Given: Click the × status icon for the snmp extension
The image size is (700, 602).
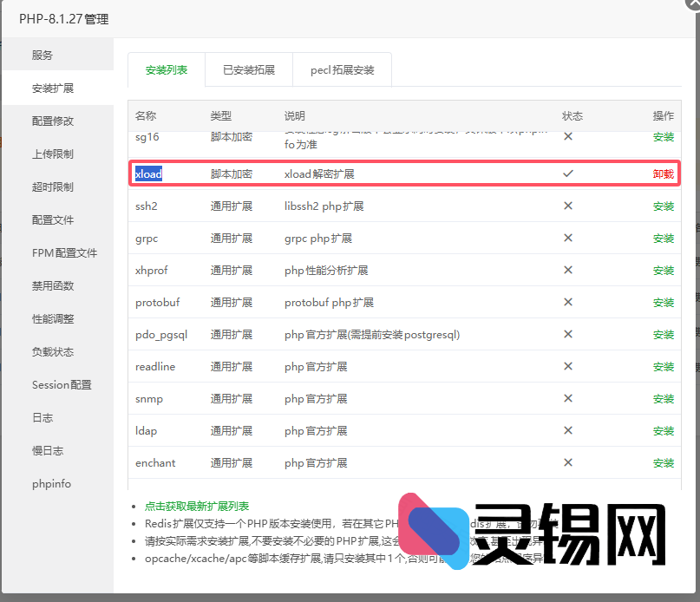Looking at the screenshot, I should coord(568,398).
